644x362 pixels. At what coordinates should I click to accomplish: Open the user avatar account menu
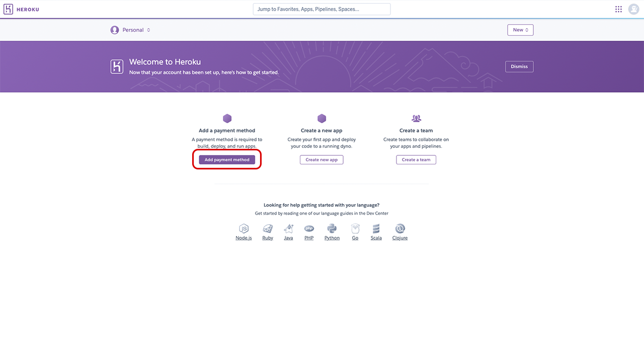633,9
